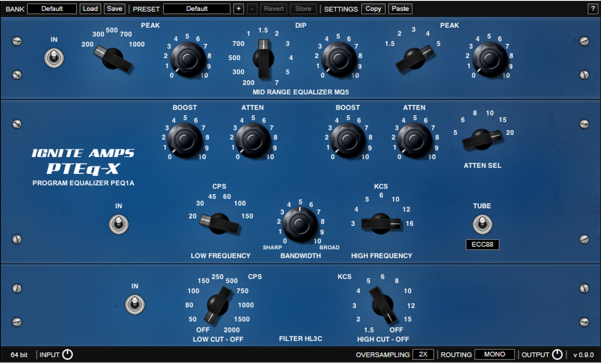
Task: Click the MQ5 high PEAK frequency selector knob
Action: click(x=414, y=58)
